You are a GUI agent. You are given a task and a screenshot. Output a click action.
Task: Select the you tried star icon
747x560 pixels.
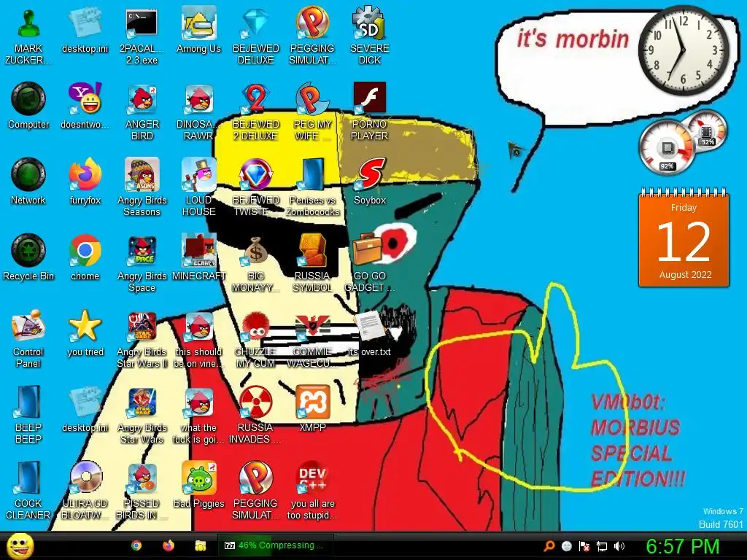(x=85, y=334)
